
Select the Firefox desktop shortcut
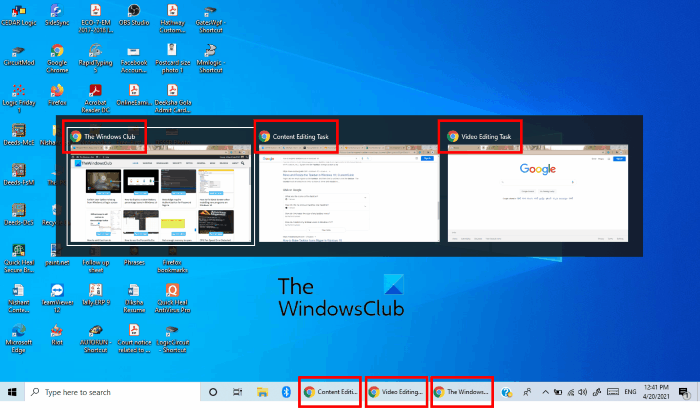point(57,95)
